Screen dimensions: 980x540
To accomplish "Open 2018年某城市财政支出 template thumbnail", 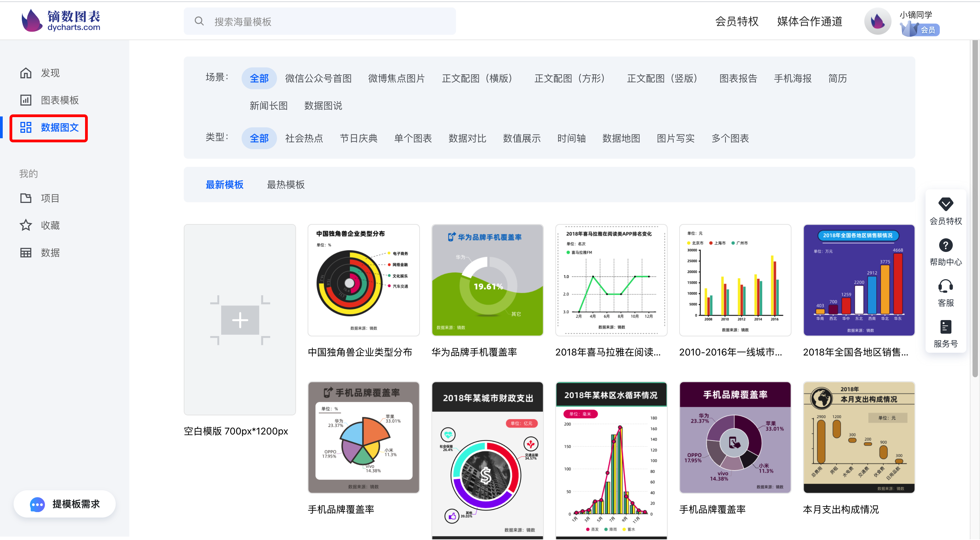I will pyautogui.click(x=487, y=460).
